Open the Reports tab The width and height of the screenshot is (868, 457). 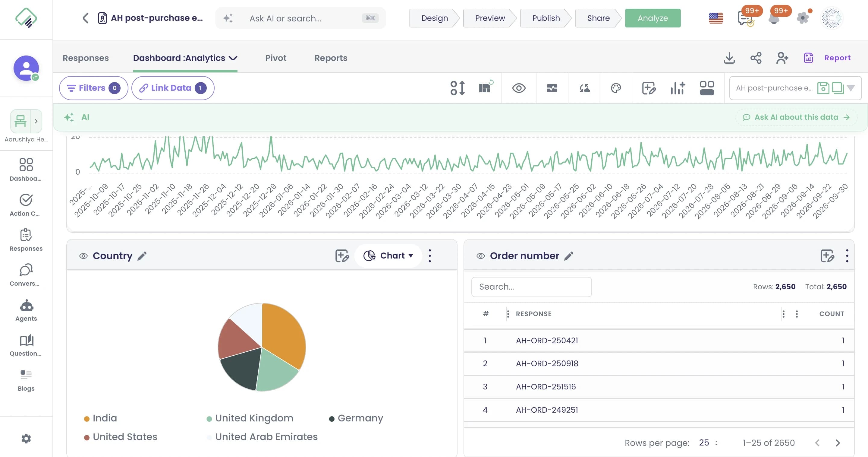331,58
